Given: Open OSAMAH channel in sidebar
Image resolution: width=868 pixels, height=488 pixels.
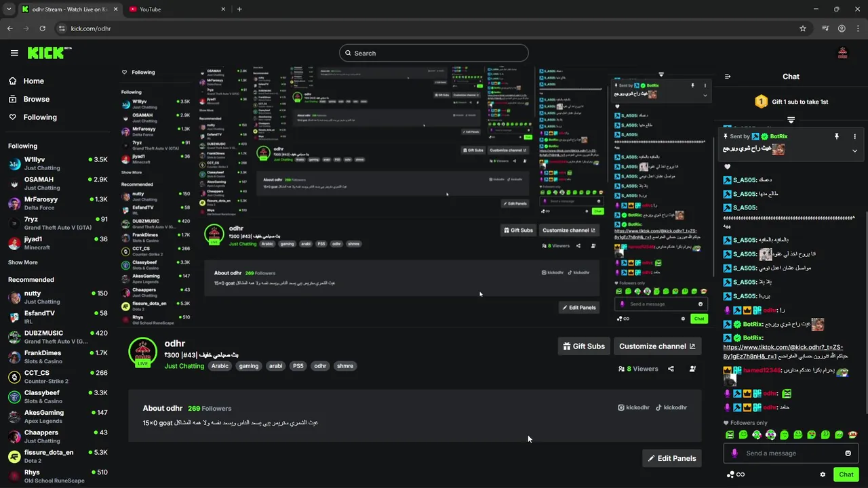Looking at the screenshot, I should pyautogui.click(x=58, y=183).
